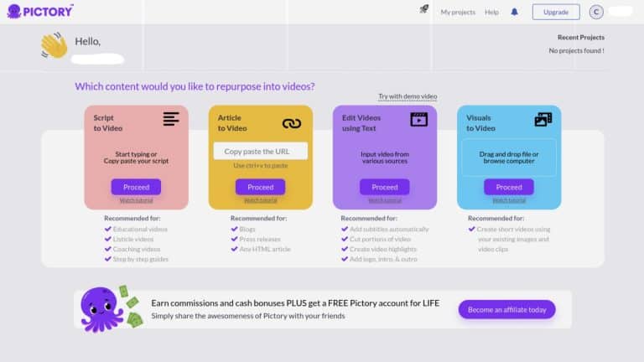The image size is (644, 362).
Task: Click the Coaching videos recommendation
Action: [137, 249]
